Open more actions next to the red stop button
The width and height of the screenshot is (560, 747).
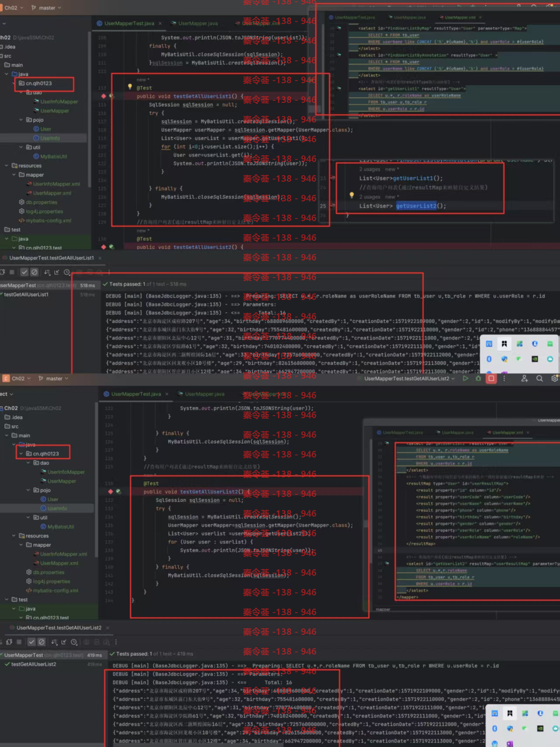click(x=504, y=379)
